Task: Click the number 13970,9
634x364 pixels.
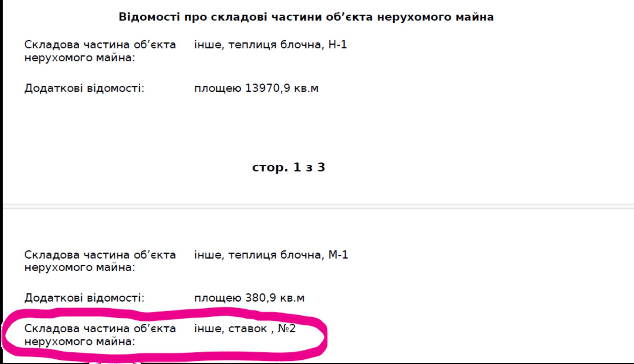Action: (267, 88)
